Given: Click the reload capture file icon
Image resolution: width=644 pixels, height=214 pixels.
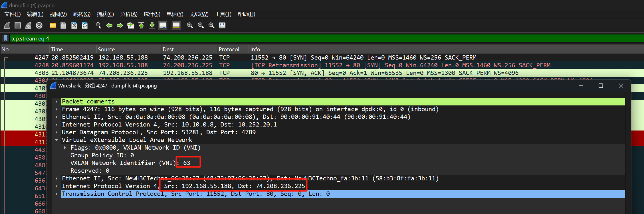Looking at the screenshot, I should (85, 26).
